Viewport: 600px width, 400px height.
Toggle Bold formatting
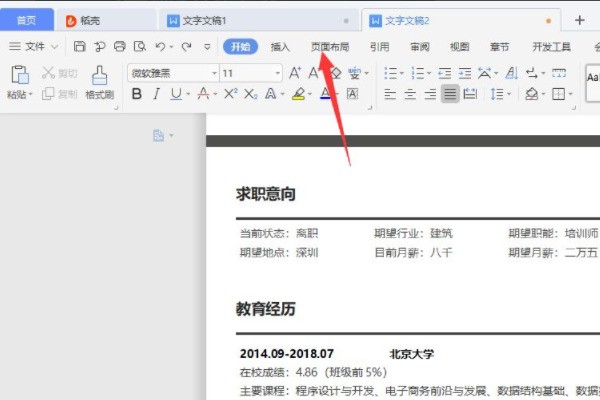point(137,94)
